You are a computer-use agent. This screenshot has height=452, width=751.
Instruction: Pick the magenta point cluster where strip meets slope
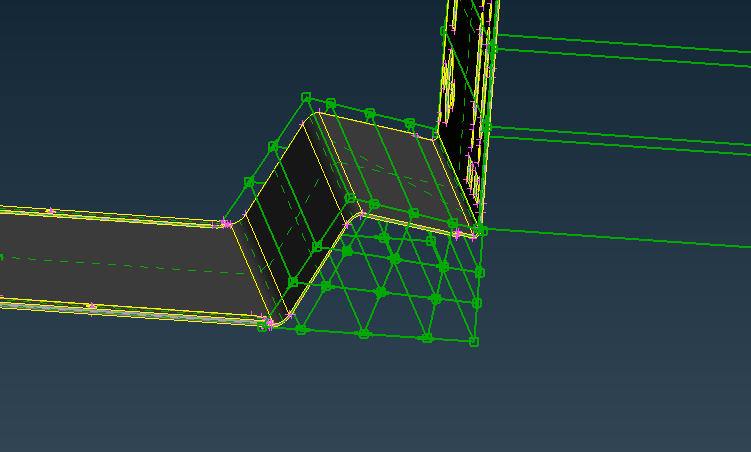[226, 224]
